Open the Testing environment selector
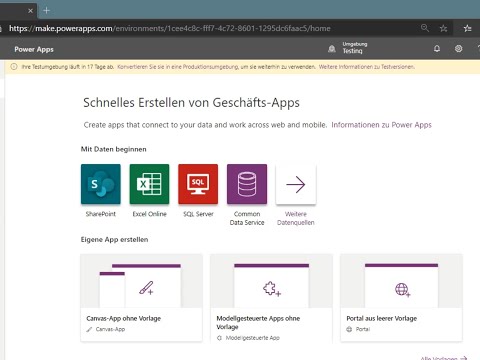The height and width of the screenshot is (360, 480). tap(355, 48)
